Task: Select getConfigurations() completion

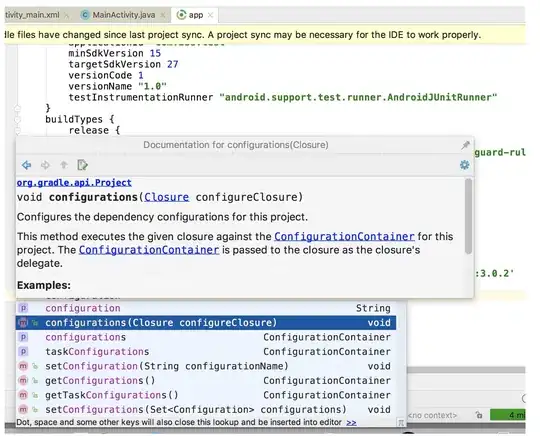Action: click(x=206, y=381)
